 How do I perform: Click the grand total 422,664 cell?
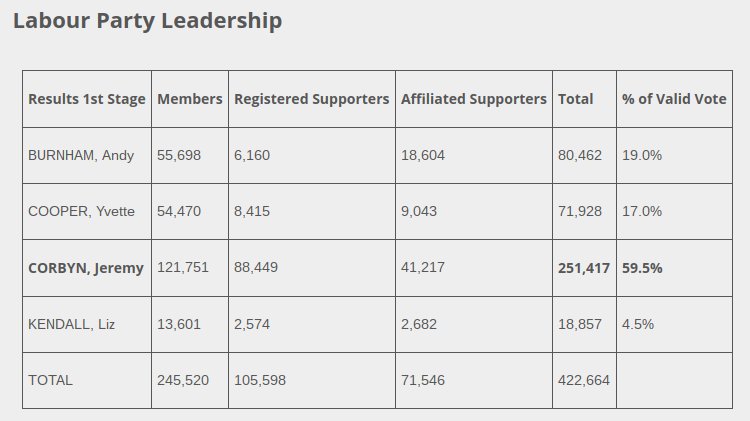coord(584,380)
